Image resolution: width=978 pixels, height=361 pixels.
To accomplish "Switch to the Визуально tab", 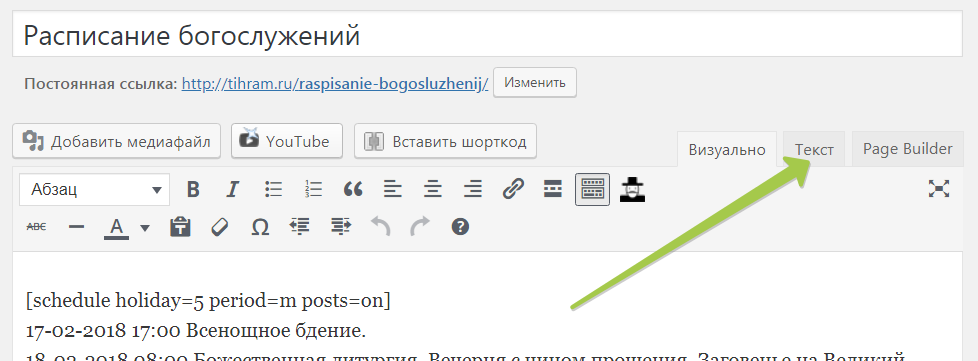I will click(727, 150).
